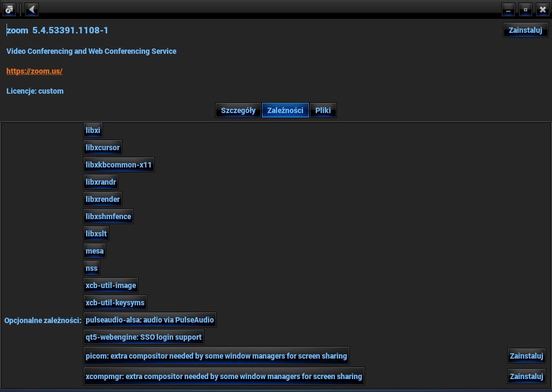This screenshot has width=552, height=392.
Task: Install the zoom package with Zainstaluj
Action: pos(525,30)
